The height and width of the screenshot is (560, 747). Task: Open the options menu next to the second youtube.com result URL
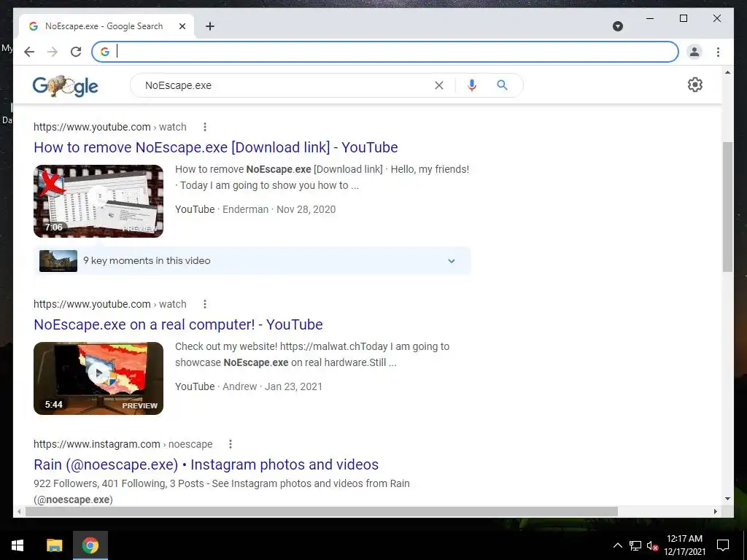(x=205, y=304)
